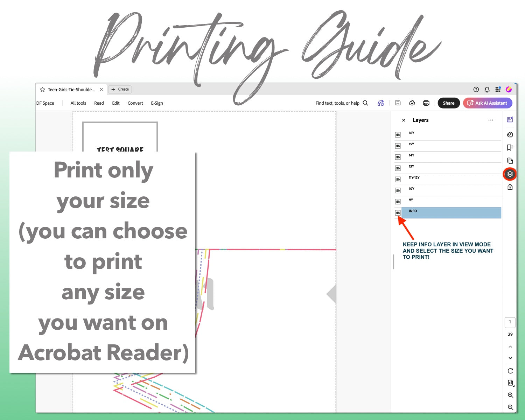
Task: Select the 15Y layer name
Action: coord(412,144)
